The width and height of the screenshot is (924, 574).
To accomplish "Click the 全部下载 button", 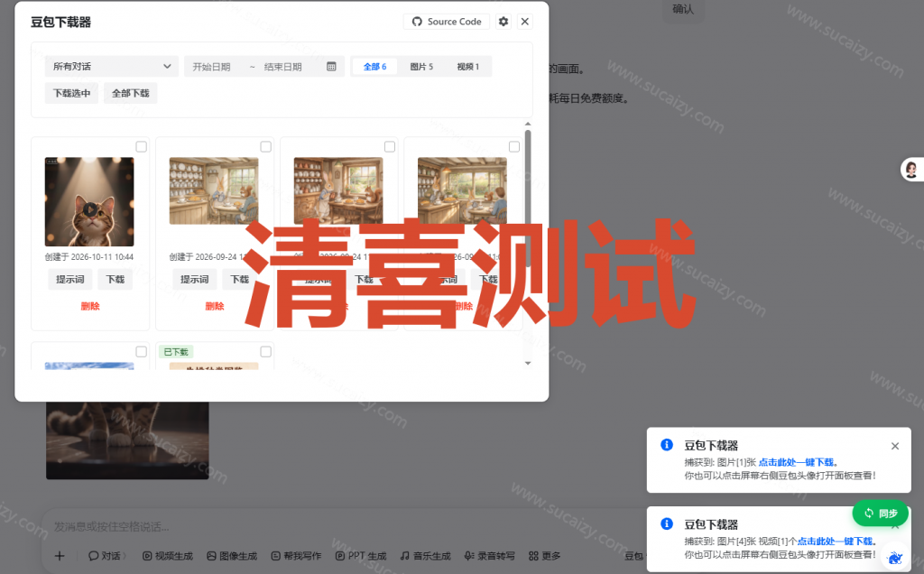I will pos(131,93).
